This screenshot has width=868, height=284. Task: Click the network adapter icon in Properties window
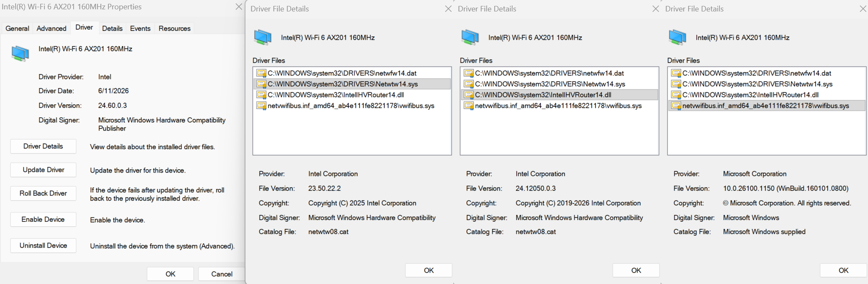click(20, 53)
